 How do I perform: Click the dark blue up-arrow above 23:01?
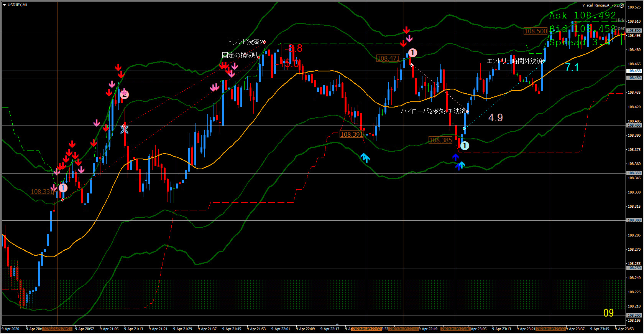(455, 157)
